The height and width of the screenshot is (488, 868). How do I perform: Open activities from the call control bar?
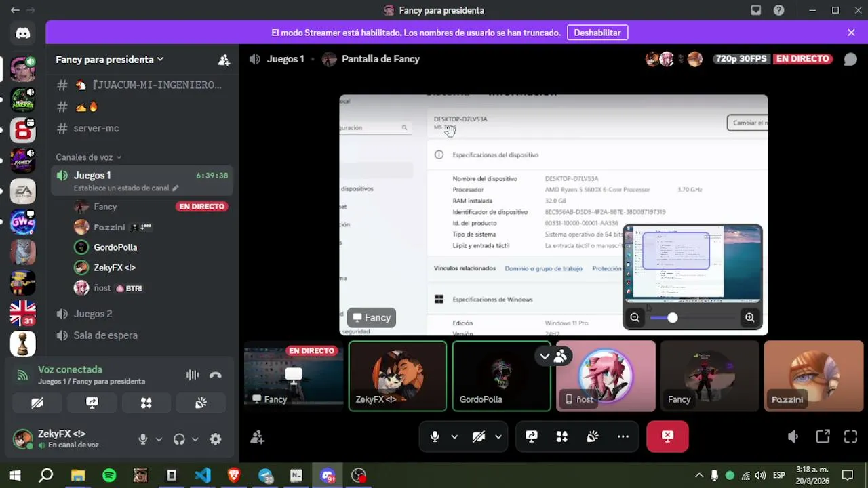(562, 437)
